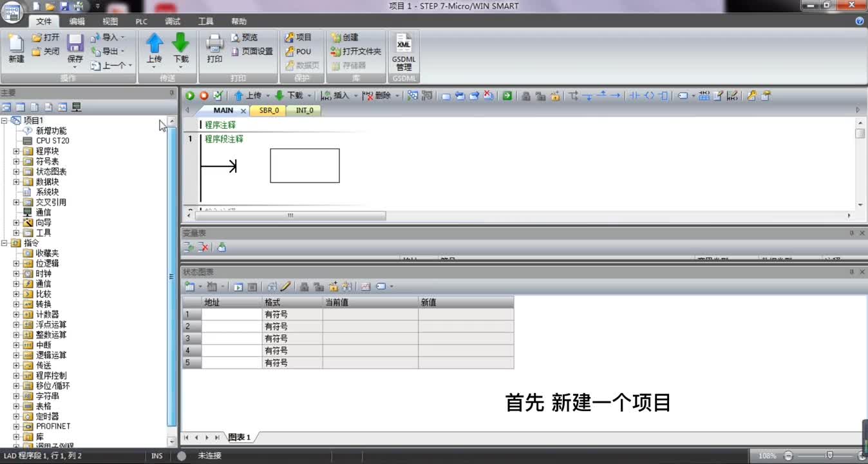Image resolution: width=868 pixels, height=464 pixels.
Task: Click the insert coil ladder icon
Action: click(649, 96)
